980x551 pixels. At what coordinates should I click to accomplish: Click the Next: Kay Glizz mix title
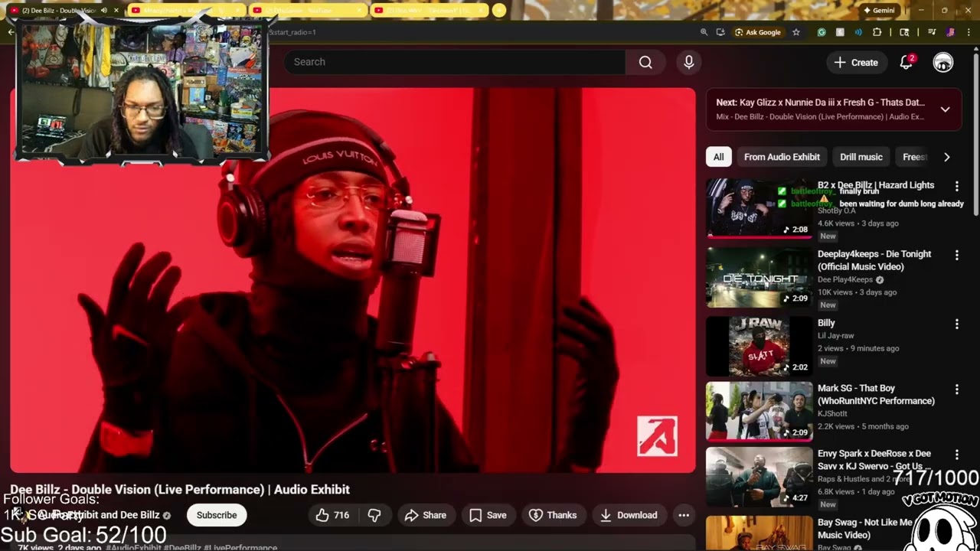pos(820,103)
